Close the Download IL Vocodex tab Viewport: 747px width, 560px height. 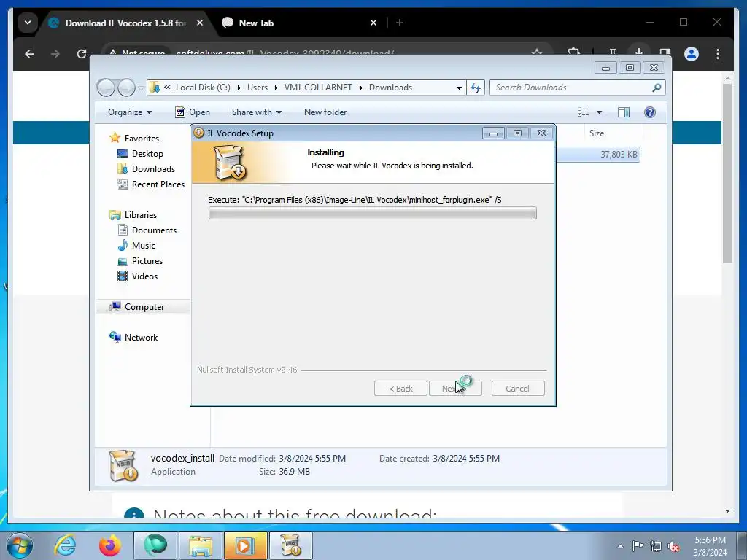(x=200, y=23)
